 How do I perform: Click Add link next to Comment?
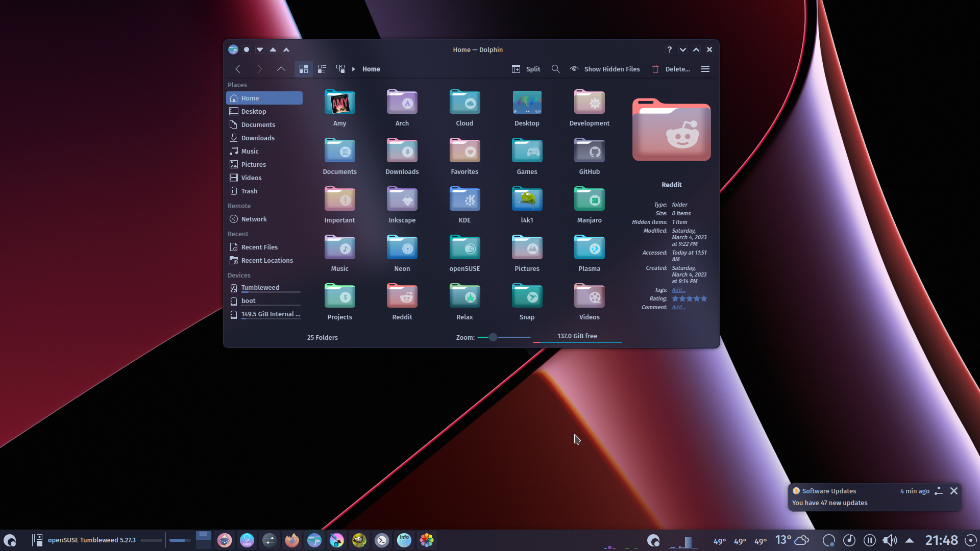pos(678,307)
